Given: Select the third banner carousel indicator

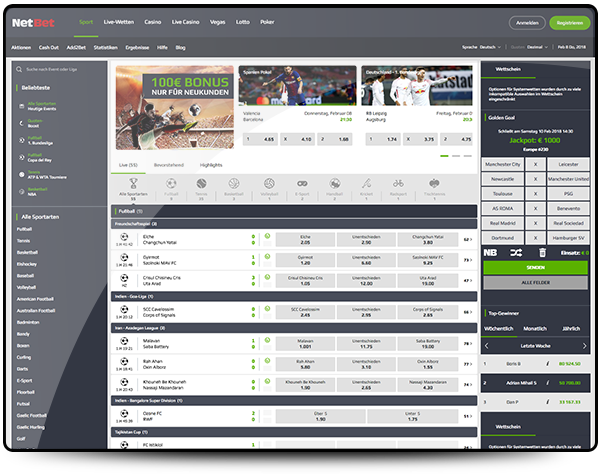Looking at the screenshot, I should click(x=468, y=156).
